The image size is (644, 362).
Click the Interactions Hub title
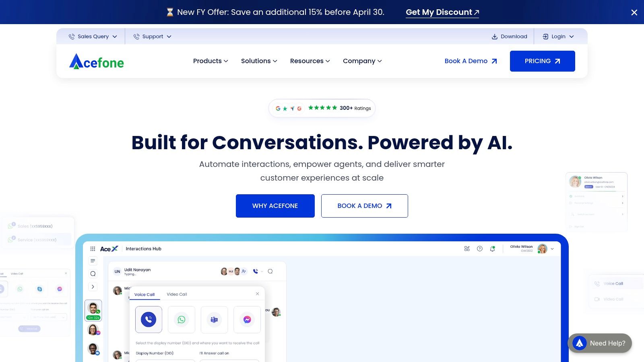tap(143, 249)
